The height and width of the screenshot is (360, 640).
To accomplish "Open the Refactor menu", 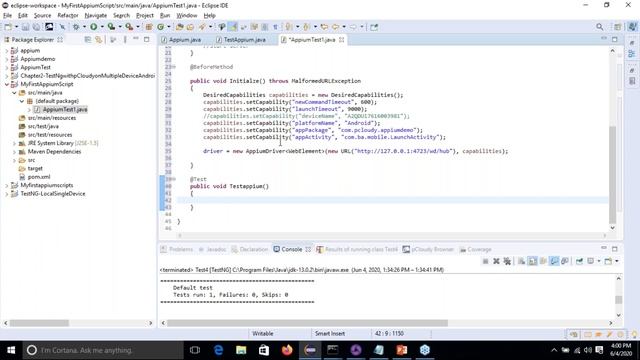I will [x=68, y=16].
